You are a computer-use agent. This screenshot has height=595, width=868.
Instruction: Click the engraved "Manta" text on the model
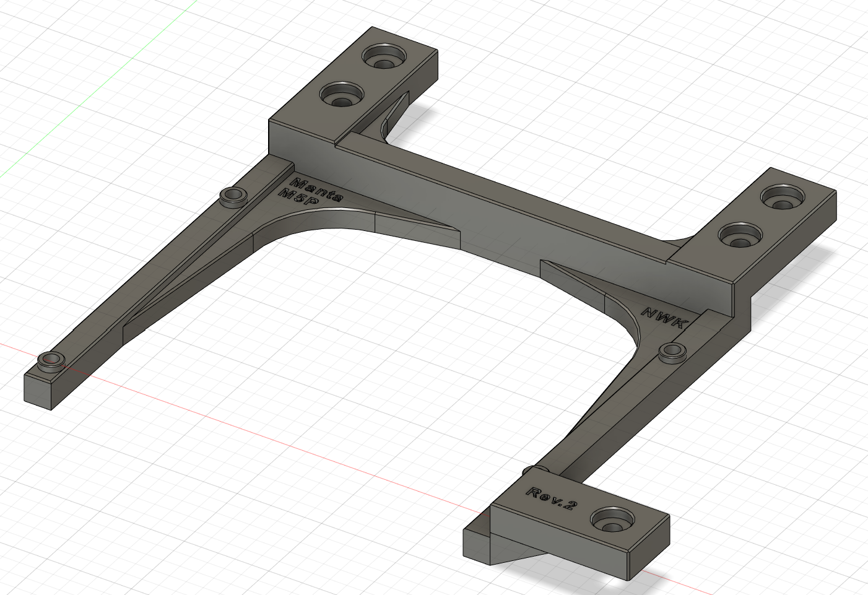tap(316, 189)
